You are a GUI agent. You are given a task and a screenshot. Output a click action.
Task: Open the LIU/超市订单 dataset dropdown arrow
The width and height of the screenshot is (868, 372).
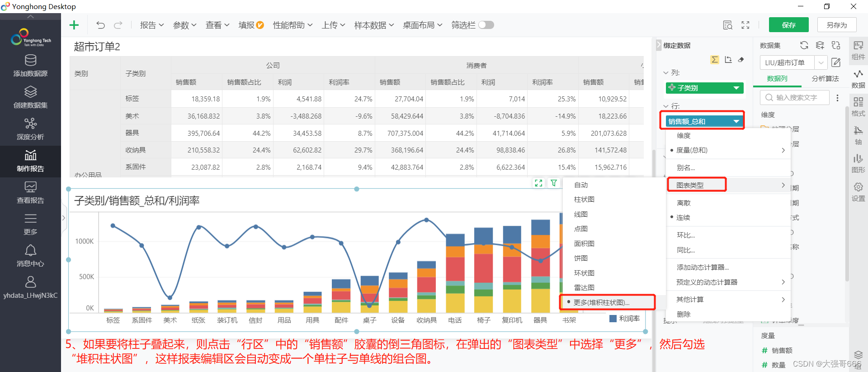point(821,62)
